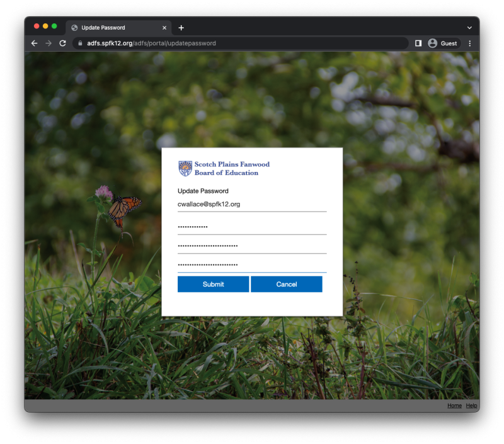Open a new browser tab

tap(181, 27)
